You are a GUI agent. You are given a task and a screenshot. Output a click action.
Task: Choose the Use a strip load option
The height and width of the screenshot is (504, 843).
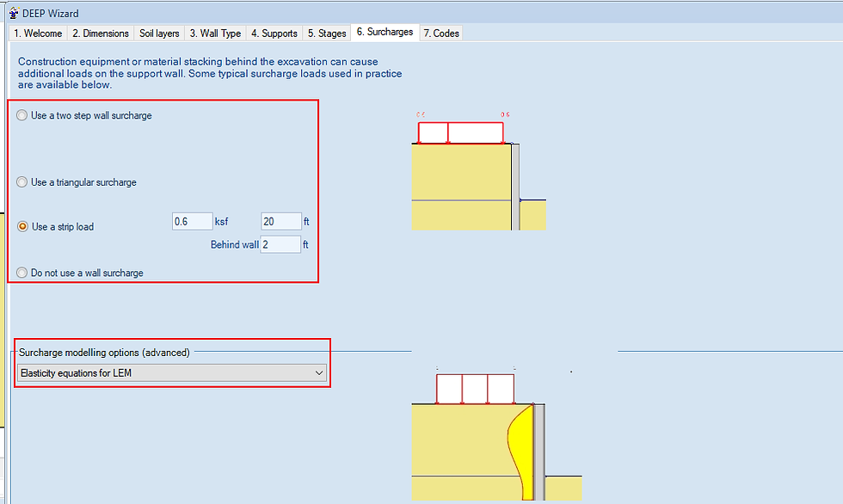point(55,227)
